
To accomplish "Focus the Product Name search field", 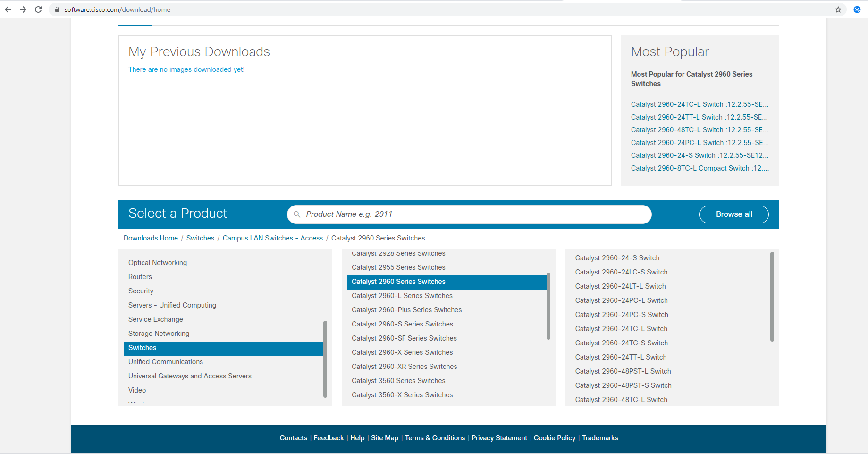I will (469, 214).
